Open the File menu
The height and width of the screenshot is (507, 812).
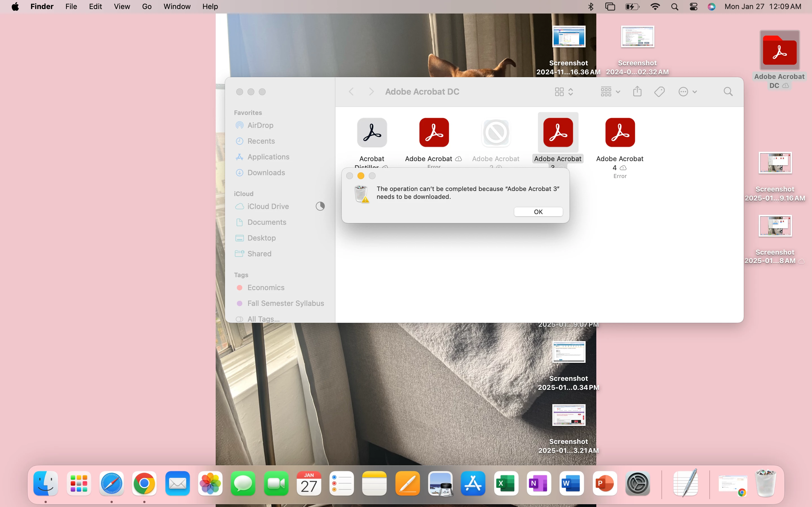coord(71,7)
